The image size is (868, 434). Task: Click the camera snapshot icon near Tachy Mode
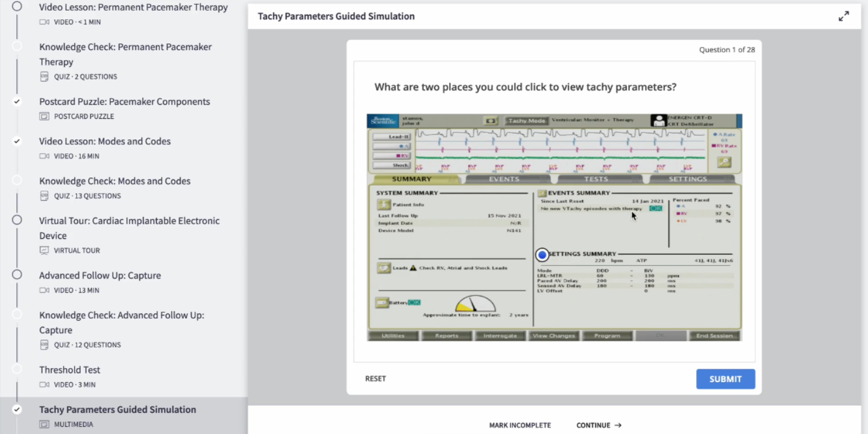(x=491, y=121)
